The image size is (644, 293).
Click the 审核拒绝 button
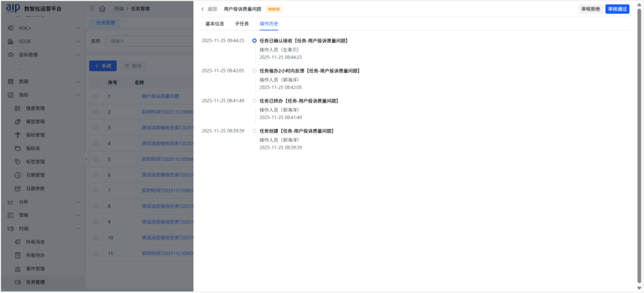(590, 9)
